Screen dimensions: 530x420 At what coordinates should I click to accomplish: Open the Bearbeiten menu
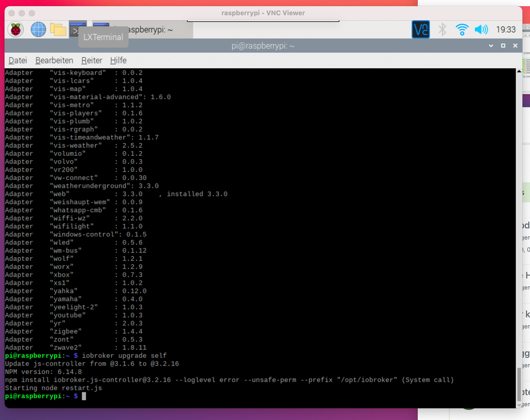tap(54, 60)
